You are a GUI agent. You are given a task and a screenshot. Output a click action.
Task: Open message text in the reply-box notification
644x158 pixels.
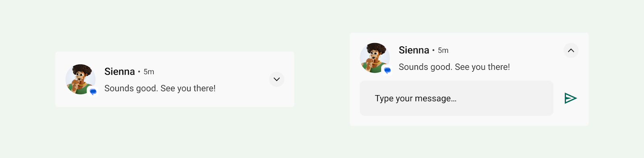[x=454, y=67]
